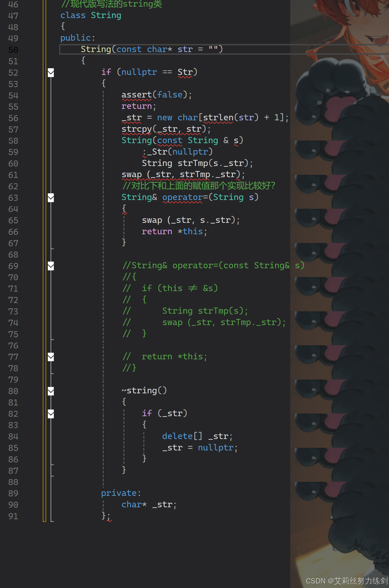Click the 'private:' access specifier
This screenshot has width=389, height=588.
pyautogui.click(x=121, y=493)
